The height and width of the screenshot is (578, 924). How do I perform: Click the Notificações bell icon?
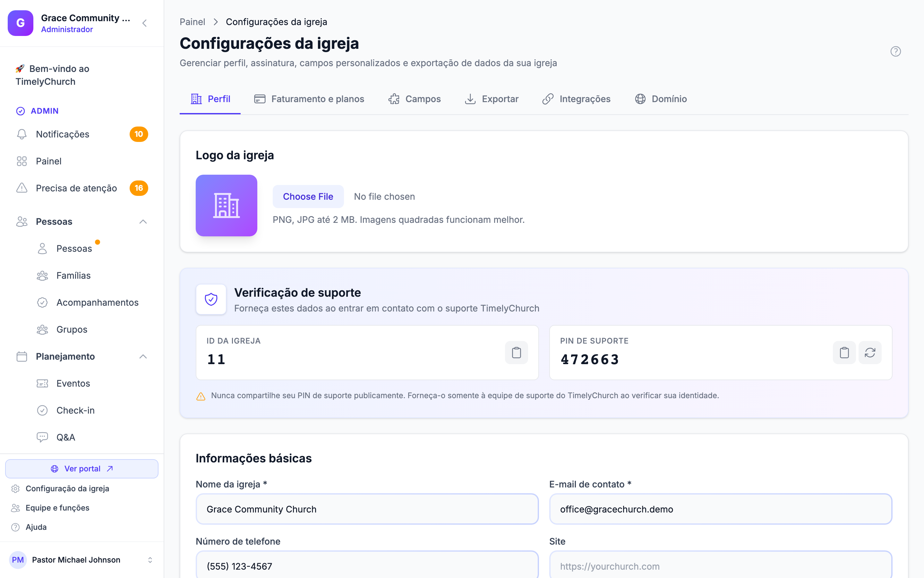(22, 134)
